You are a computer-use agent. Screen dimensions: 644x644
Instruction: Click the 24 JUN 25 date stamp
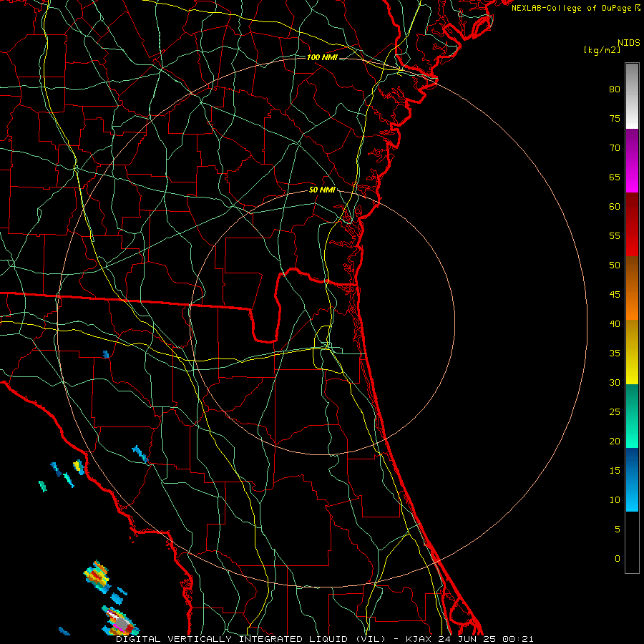(x=468, y=639)
